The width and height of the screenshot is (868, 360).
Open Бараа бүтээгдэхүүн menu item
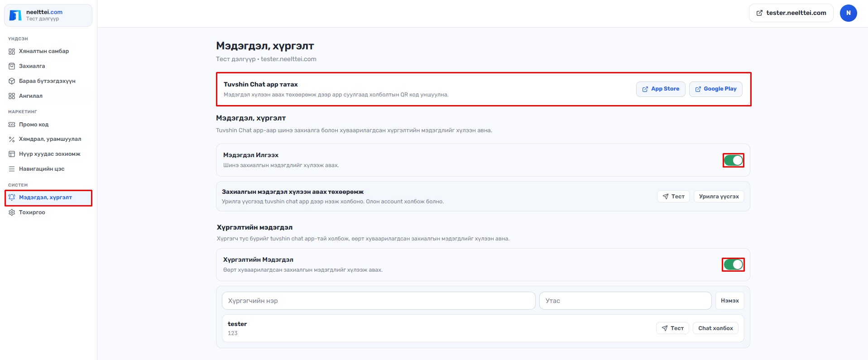(x=48, y=81)
